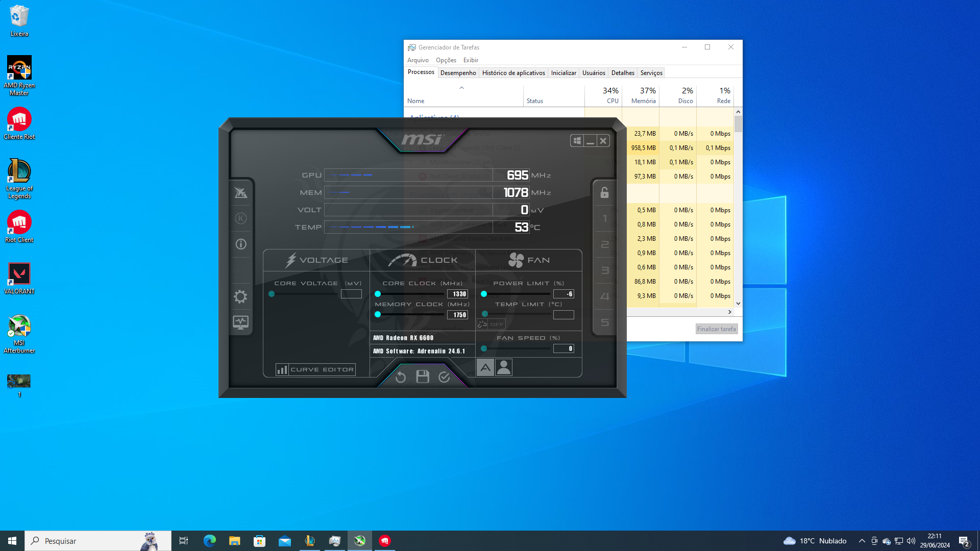Viewport: 980px width, 551px height.
Task: Adjust the core clock slider
Action: coord(378,294)
